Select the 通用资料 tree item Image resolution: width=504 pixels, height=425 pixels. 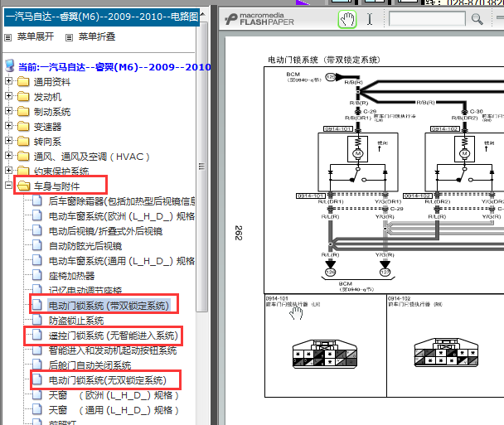52,82
